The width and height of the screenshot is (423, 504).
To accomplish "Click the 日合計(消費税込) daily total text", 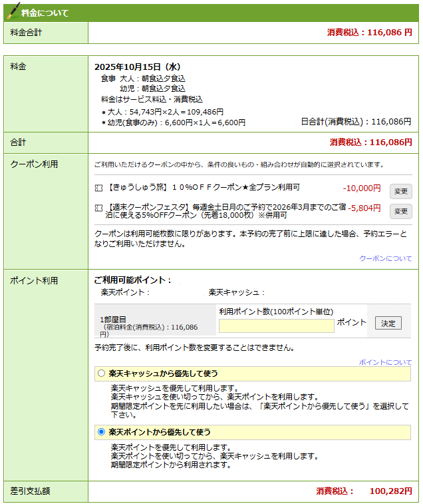I will point(356,122).
